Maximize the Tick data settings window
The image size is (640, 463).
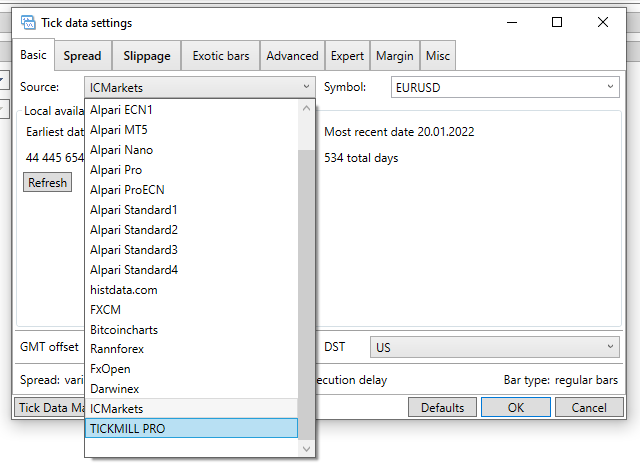click(557, 22)
